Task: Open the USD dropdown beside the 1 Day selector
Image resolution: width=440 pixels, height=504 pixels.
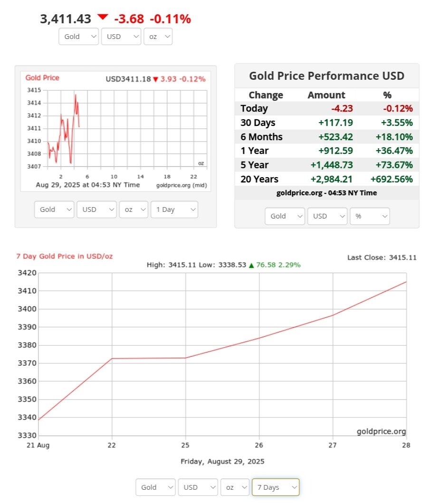Action: click(x=96, y=209)
